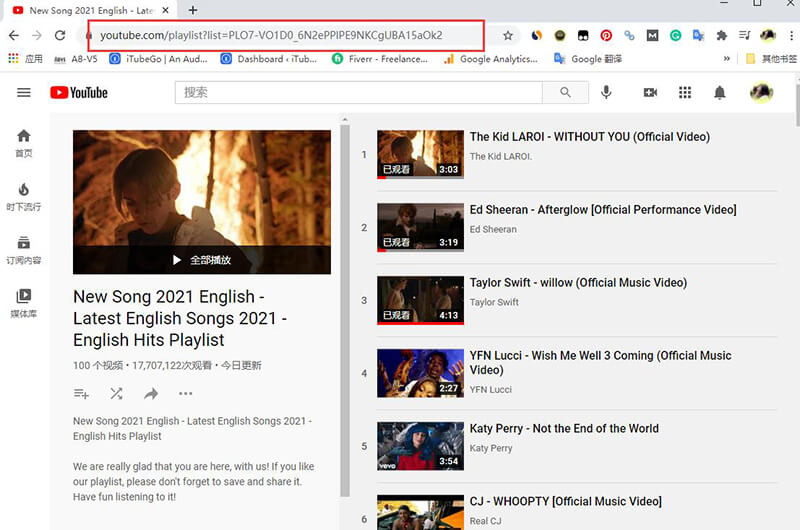The height and width of the screenshot is (530, 800).
Task: Open the A8-V5 bookmark
Action: 76,59
